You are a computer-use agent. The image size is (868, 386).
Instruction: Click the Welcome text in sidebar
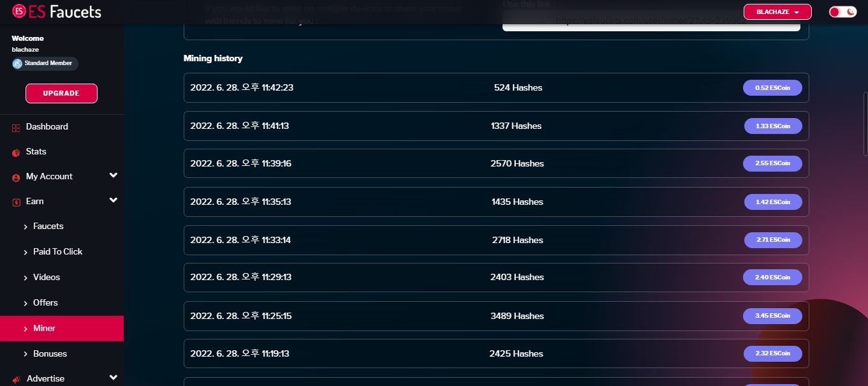[27, 39]
